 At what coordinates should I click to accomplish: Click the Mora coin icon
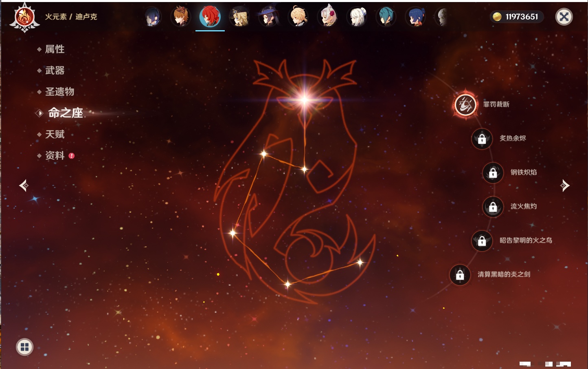point(497,17)
